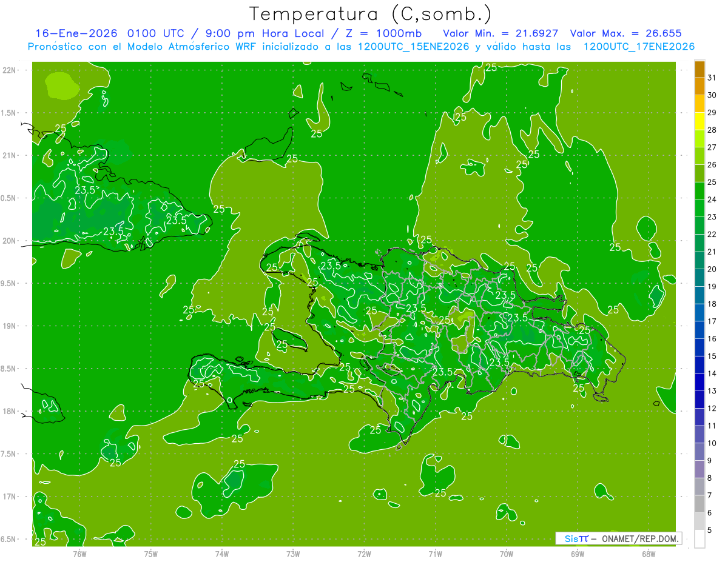The height and width of the screenshot is (562, 728).
Task: Click the "5" value on the color scale
Action: point(710,530)
